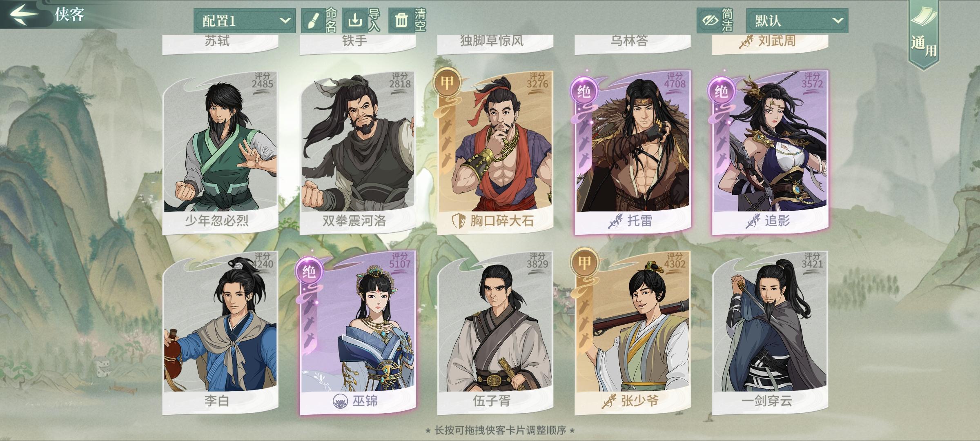980x441 pixels.
Task: Select the 双拳震河洛 hero card
Action: [358, 153]
